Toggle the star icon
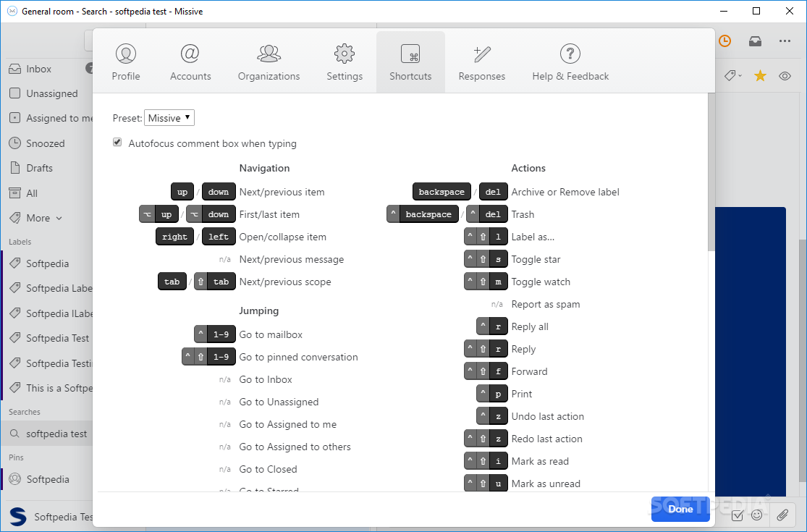 [760, 76]
